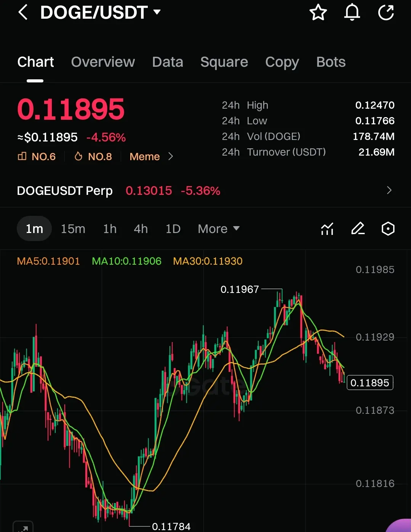
Task: Tap the back arrow icon
Action: tap(23, 13)
